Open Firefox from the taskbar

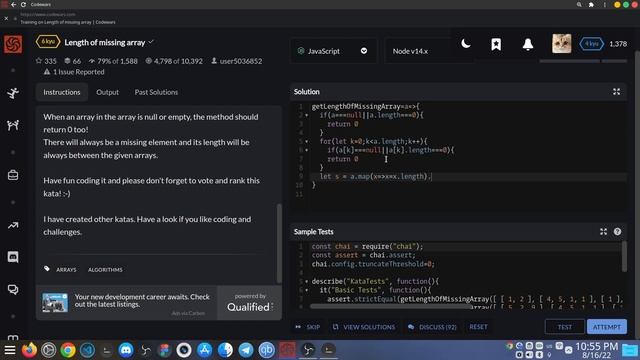coord(29,350)
